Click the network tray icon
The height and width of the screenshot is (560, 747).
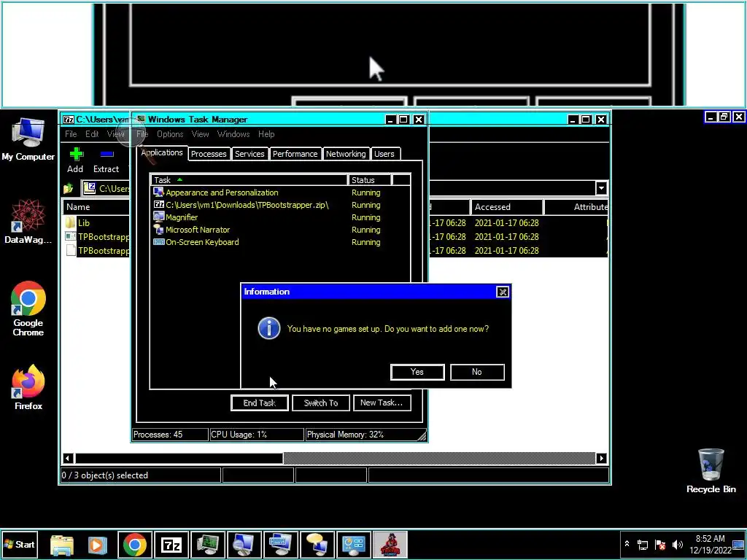643,545
